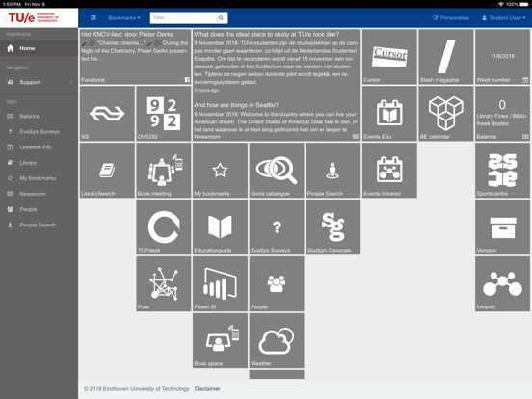Open the Sportscentre tile
The width and height of the screenshot is (532, 399).
(x=502, y=170)
